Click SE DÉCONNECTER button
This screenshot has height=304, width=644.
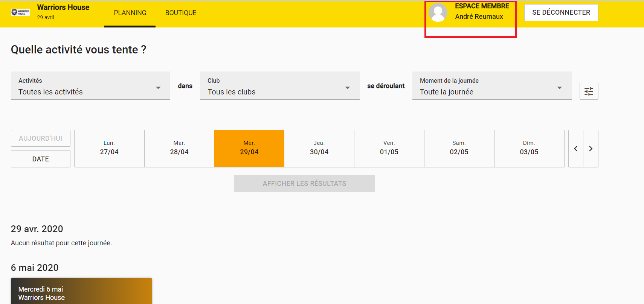click(561, 12)
